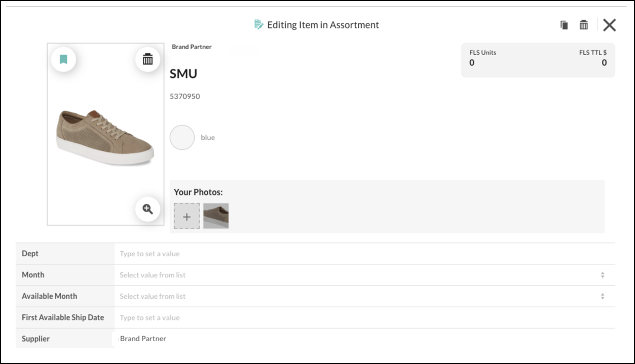Click the Available Month stepper arrows

pos(603,296)
